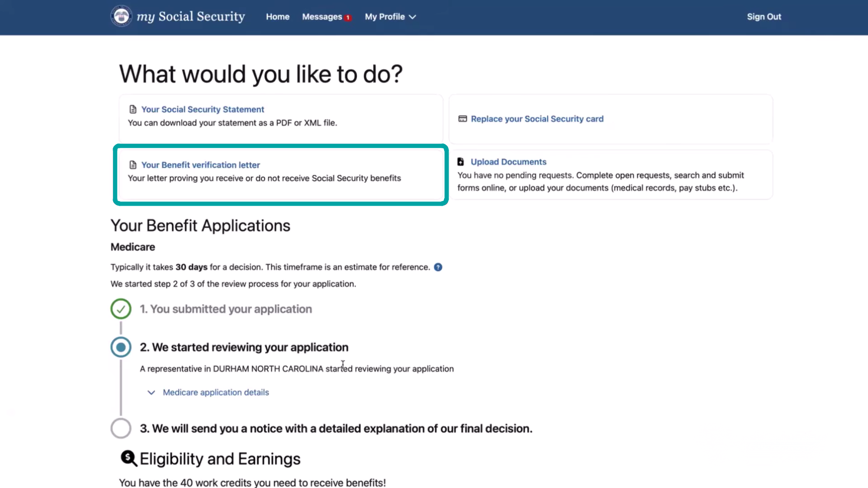
Task: Go to the Home menu item
Action: (x=278, y=17)
